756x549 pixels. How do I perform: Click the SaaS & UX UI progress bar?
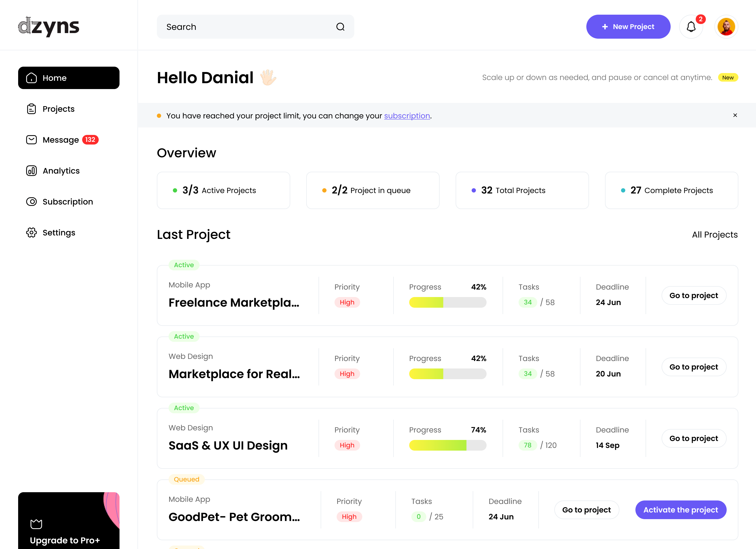pos(448,445)
